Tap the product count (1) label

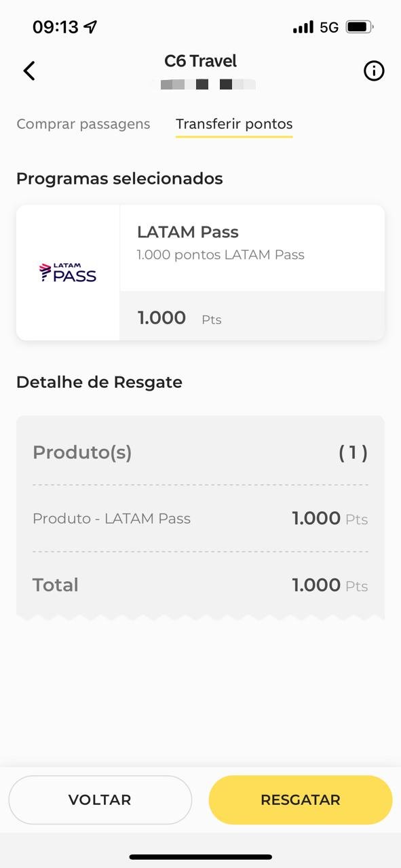pyautogui.click(x=354, y=452)
